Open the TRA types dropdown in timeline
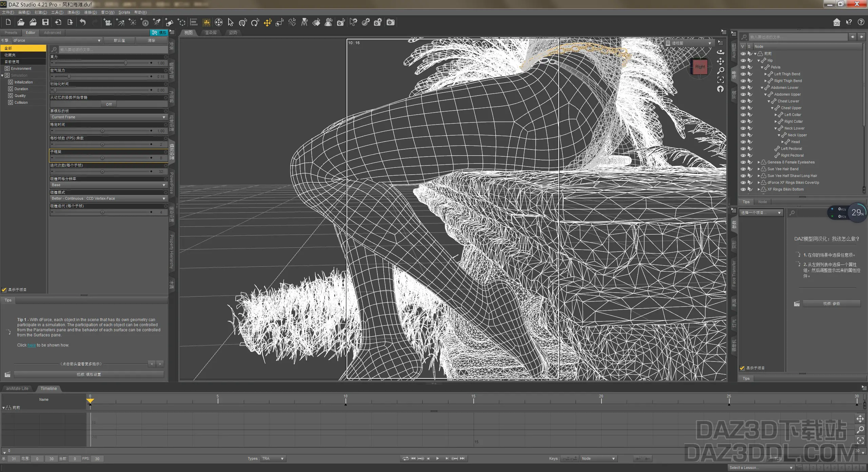Screen dimensions: 868x472 click(273, 458)
